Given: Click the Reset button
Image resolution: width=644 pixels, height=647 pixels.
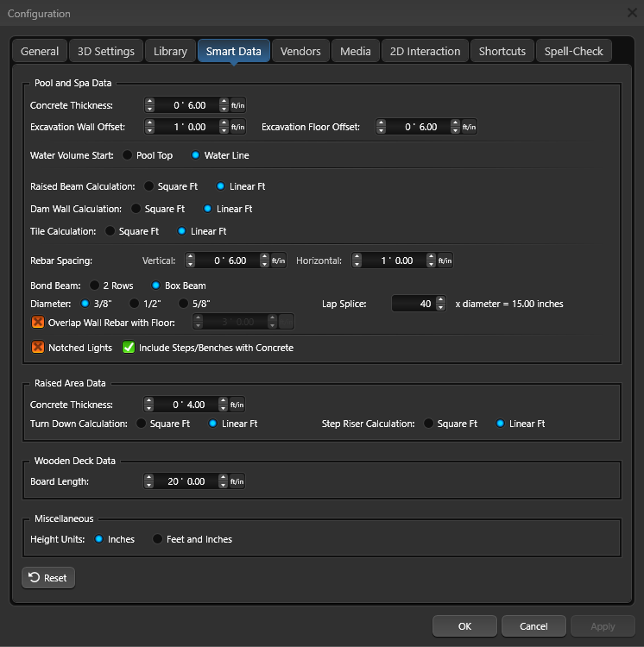Looking at the screenshot, I should (x=48, y=578).
